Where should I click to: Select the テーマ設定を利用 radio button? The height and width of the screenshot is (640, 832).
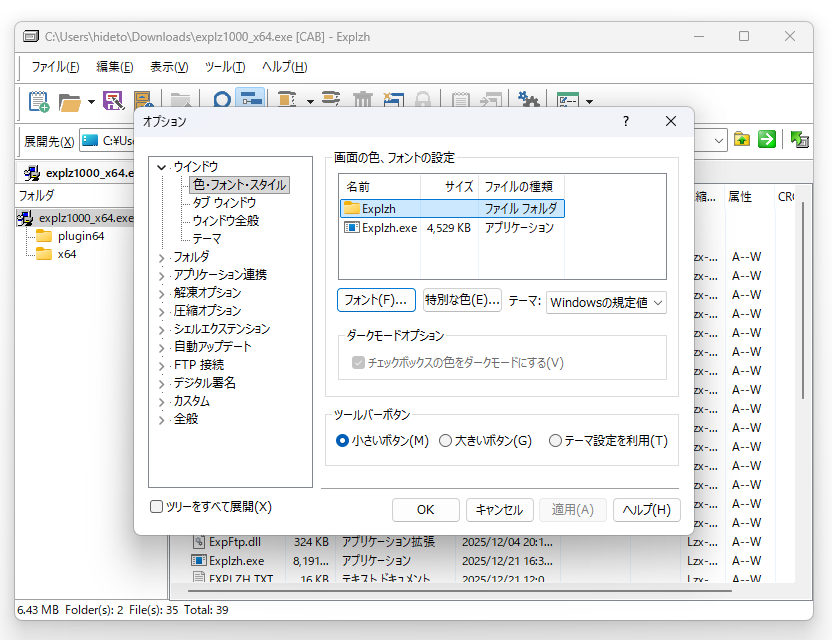(x=556, y=440)
